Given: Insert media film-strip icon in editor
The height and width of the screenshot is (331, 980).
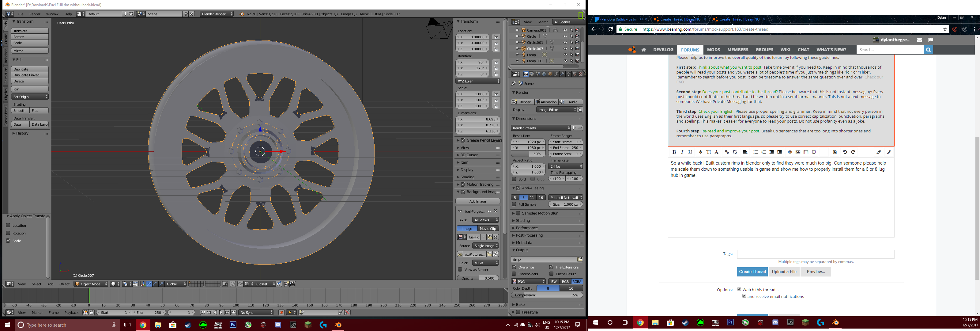Looking at the screenshot, I should tap(806, 152).
